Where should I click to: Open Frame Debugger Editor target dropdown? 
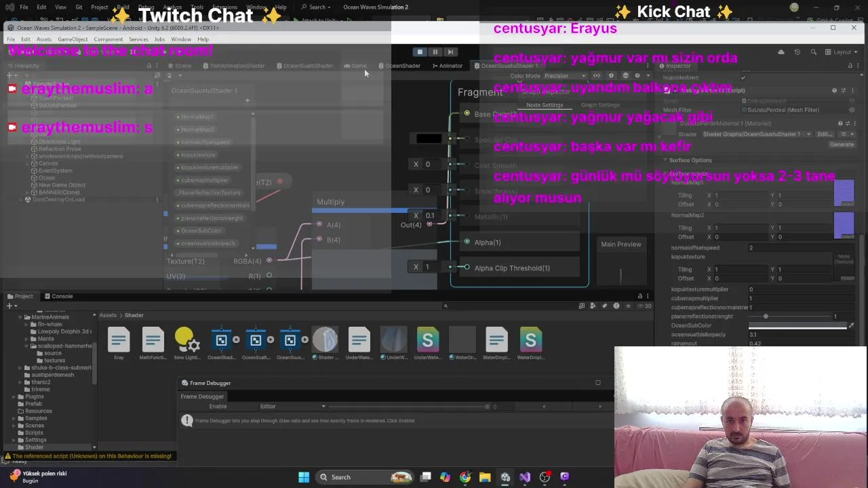(293, 407)
